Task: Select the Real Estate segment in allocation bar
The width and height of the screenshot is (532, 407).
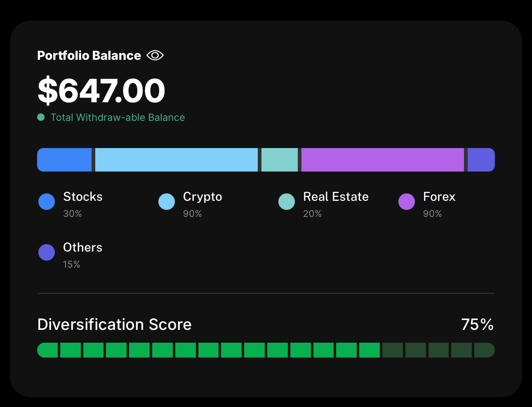Action: (280, 160)
